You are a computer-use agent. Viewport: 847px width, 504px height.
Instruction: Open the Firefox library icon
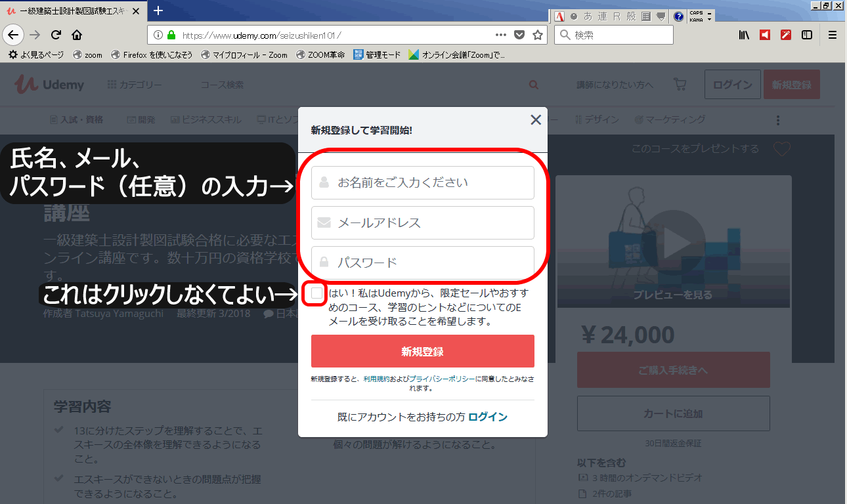(744, 35)
